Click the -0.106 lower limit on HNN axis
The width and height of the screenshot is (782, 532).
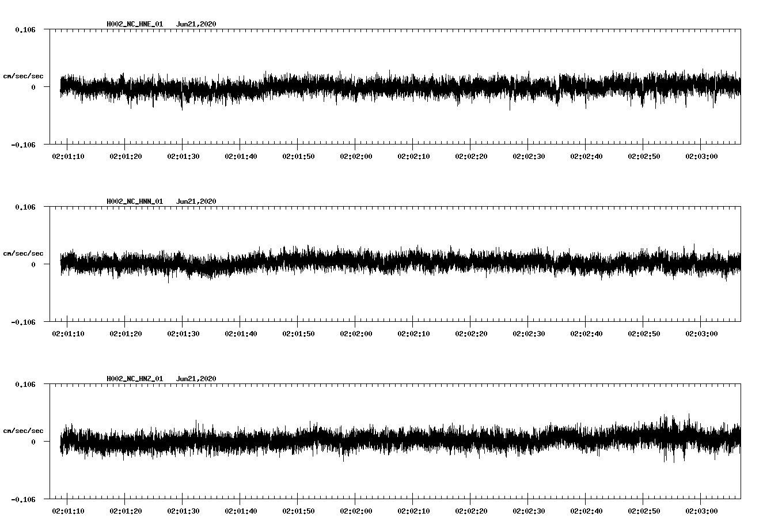tap(23, 322)
